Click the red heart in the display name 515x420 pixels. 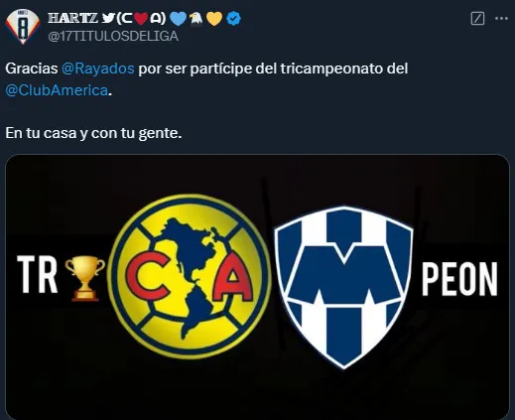coord(141,19)
